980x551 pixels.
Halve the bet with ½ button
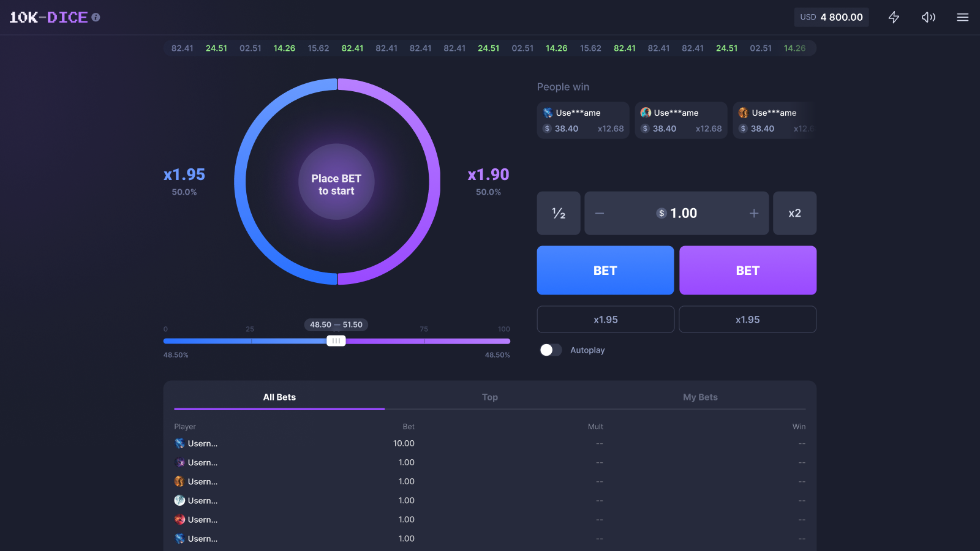point(558,213)
